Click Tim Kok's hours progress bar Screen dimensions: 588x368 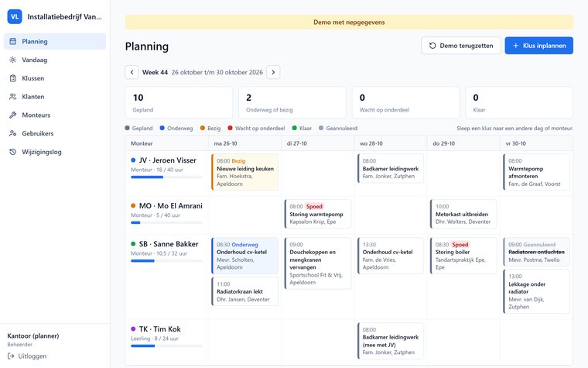click(x=166, y=346)
